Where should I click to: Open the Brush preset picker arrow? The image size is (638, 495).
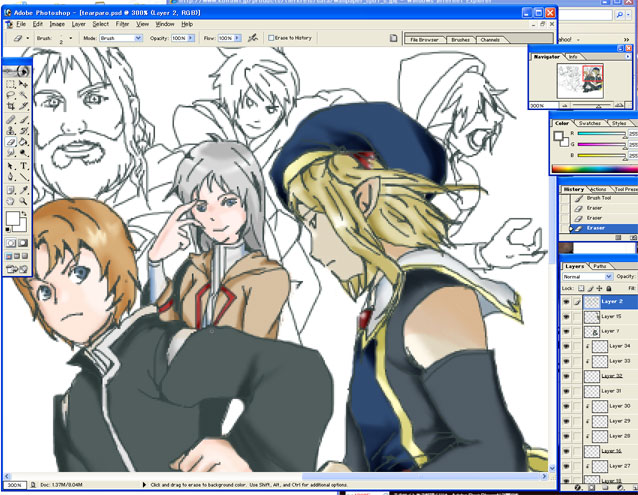pyautogui.click(x=71, y=38)
